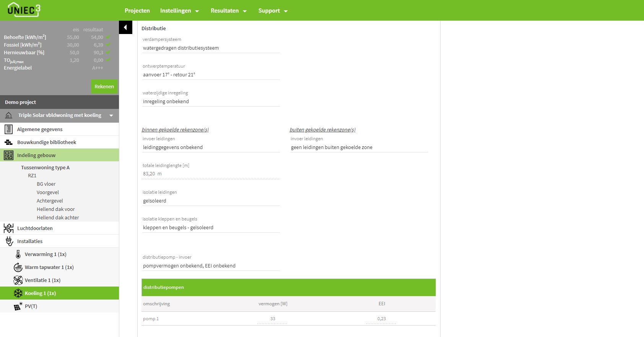The width and height of the screenshot is (644, 337).
Task: Click the Verwarming thermometer icon
Action: click(18, 254)
